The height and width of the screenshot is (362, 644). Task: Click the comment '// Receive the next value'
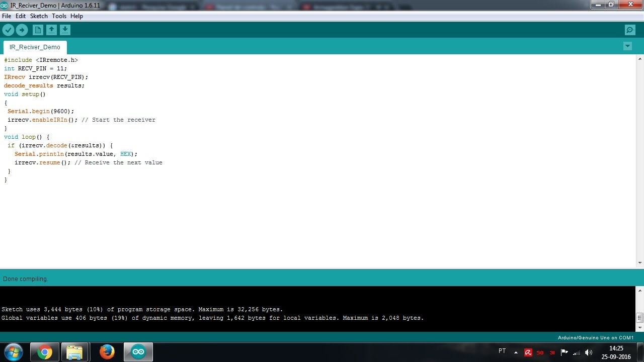[x=119, y=162]
